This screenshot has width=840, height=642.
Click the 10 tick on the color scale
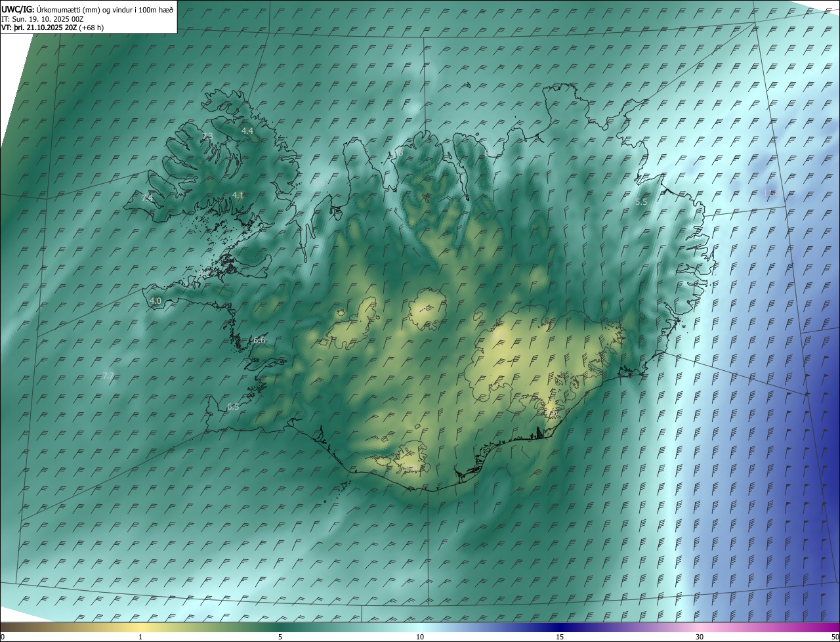pos(420,637)
